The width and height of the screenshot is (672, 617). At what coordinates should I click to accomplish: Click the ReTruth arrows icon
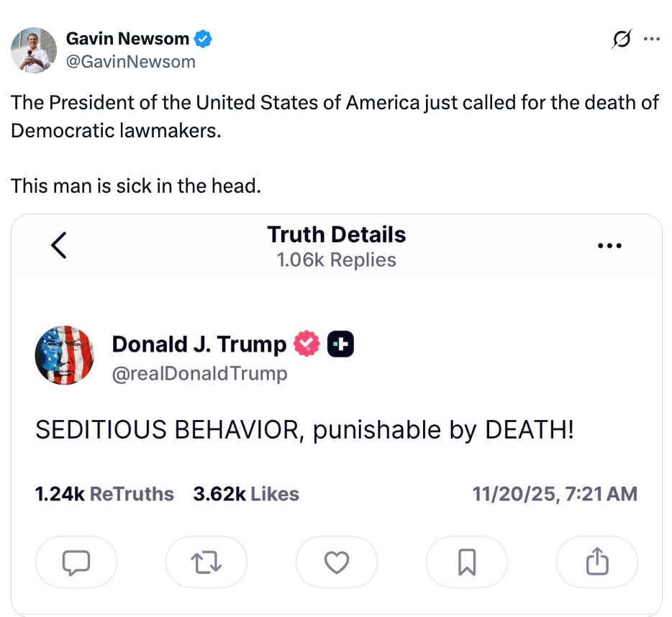tap(206, 562)
